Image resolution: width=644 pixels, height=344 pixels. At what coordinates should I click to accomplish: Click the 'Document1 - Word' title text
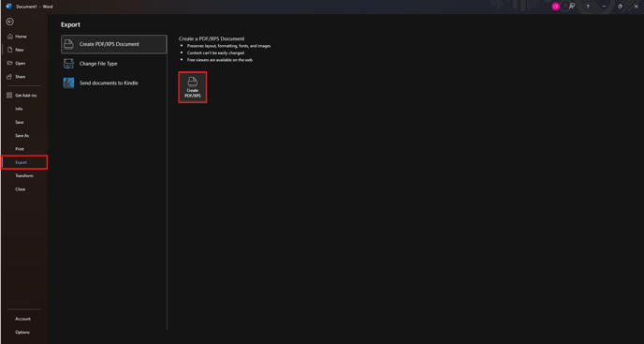tap(35, 7)
